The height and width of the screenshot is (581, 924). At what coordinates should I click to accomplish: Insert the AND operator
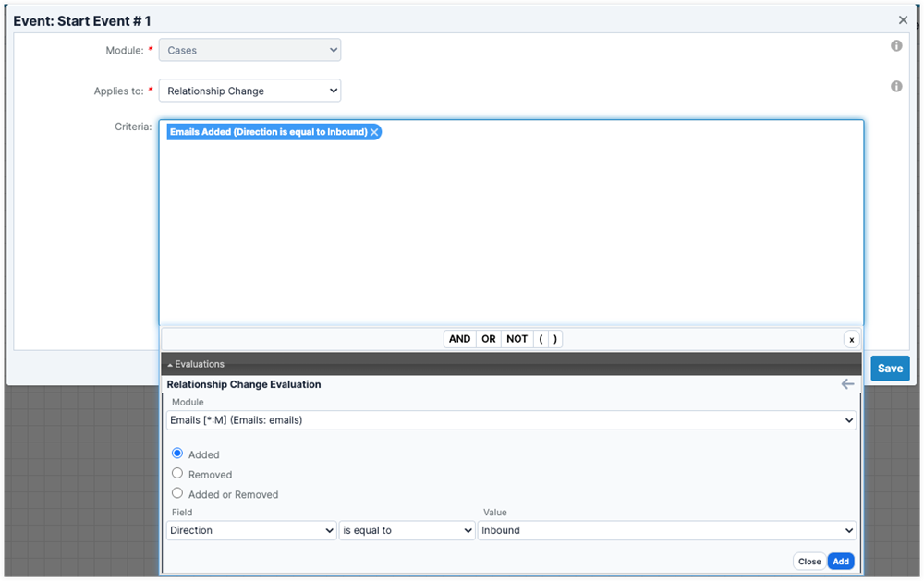pos(459,339)
